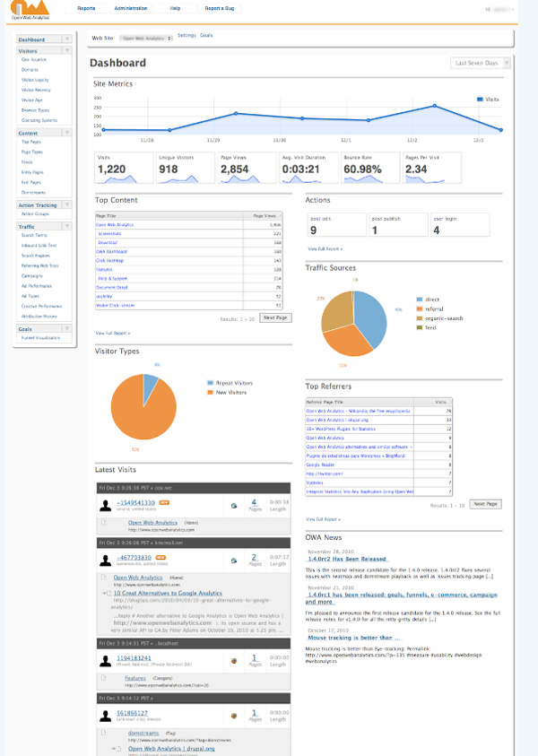Open the Reports menu in top bar
538x756 pixels.
(86, 7)
